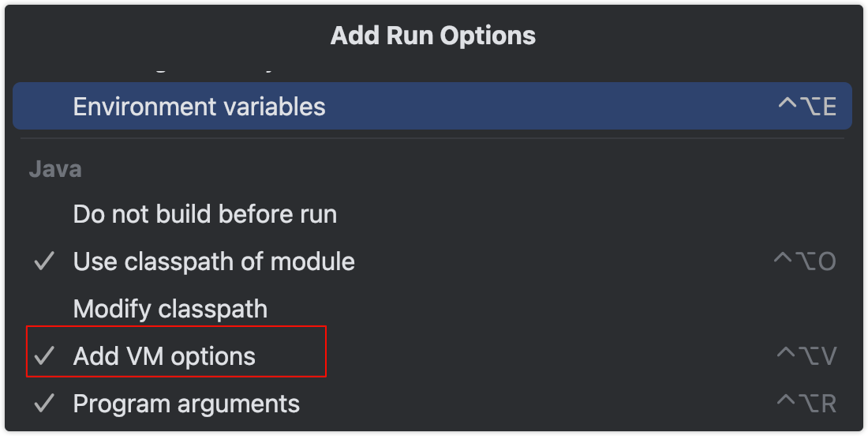Click the checkmark beside Add VM options
This screenshot has height=436, width=868.
coord(44,356)
